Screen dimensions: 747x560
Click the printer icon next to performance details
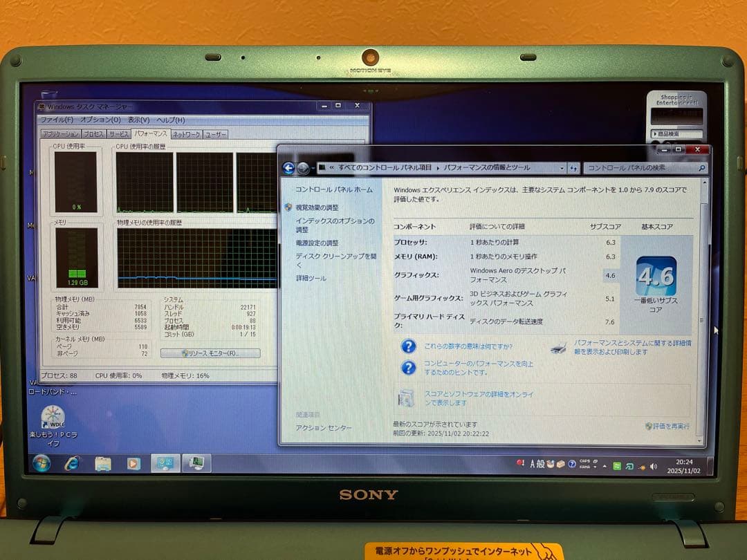pos(557,351)
